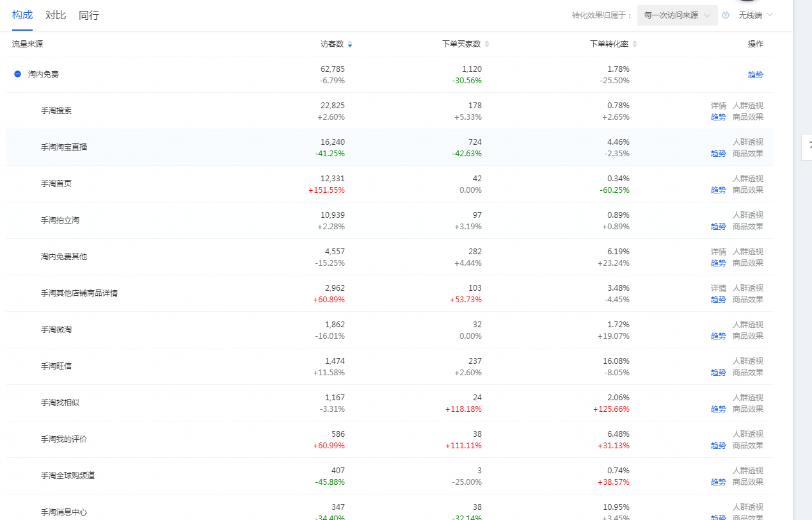This screenshot has width=812, height=520.
Task: Click the 62,785 visitor count
Action: [x=333, y=69]
